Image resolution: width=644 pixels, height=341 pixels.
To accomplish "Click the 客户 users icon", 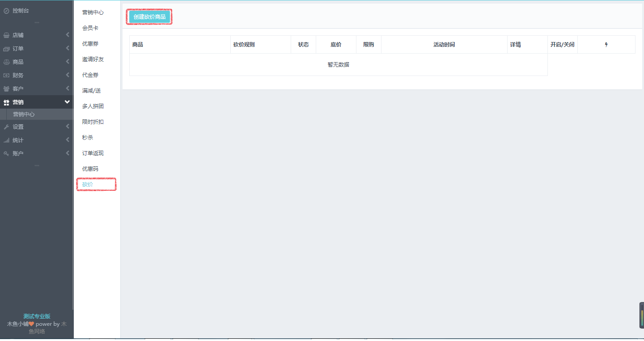I will tap(6, 89).
